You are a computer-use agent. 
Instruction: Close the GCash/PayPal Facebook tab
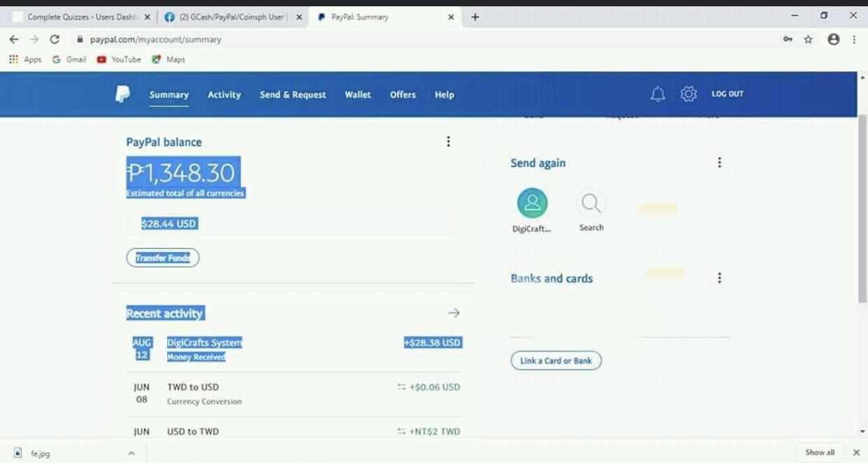pyautogui.click(x=299, y=17)
